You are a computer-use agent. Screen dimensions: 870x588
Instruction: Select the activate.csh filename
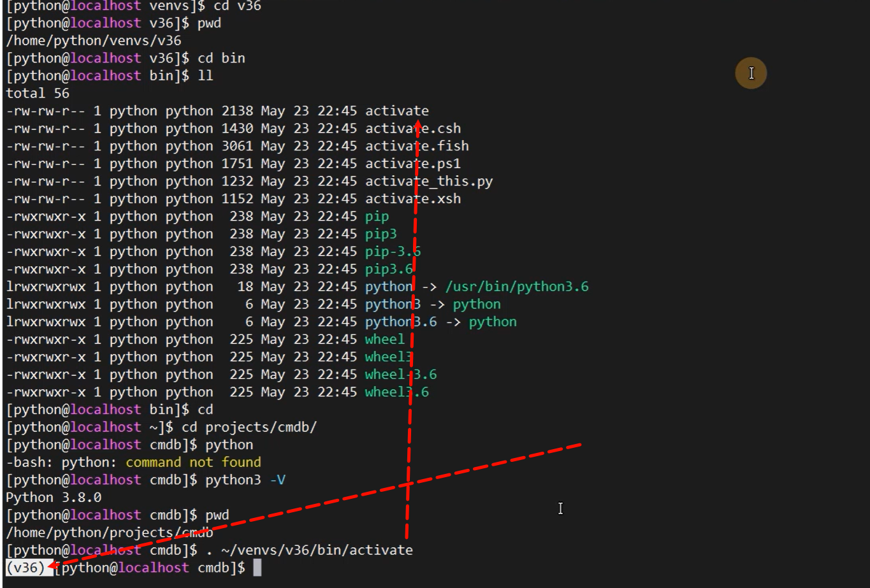click(412, 128)
